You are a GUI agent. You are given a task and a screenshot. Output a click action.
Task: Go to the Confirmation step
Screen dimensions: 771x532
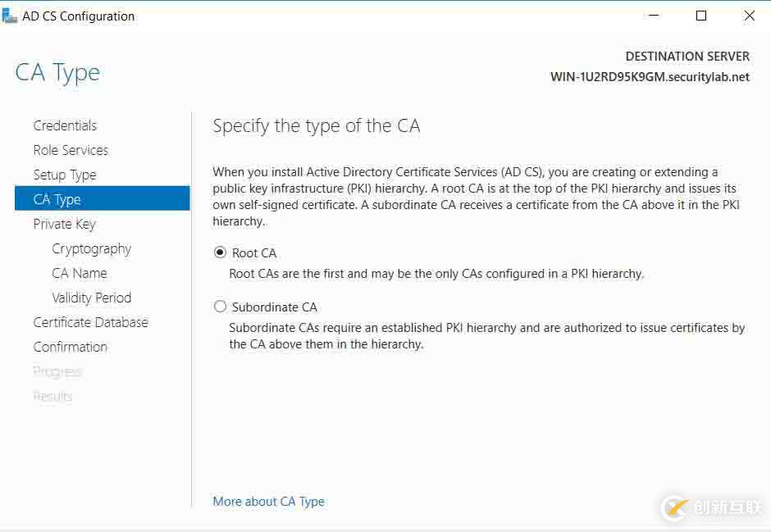pos(70,347)
